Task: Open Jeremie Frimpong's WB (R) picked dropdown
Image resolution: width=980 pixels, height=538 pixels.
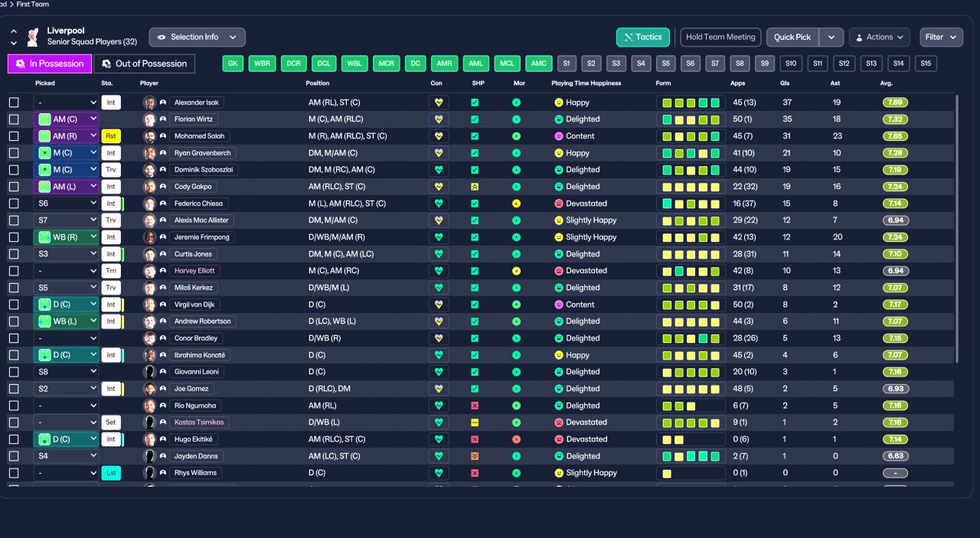Action: click(x=67, y=237)
